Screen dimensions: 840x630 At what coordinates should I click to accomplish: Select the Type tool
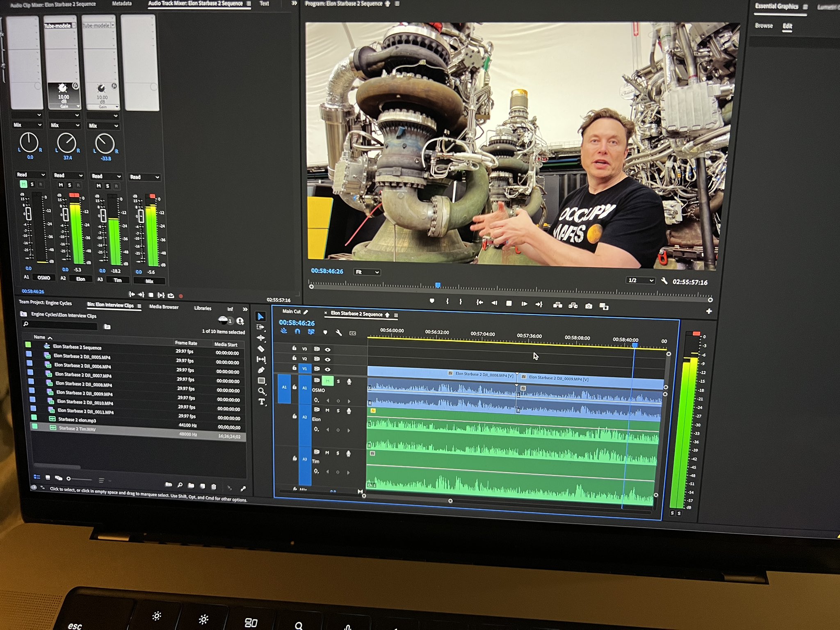(x=262, y=402)
